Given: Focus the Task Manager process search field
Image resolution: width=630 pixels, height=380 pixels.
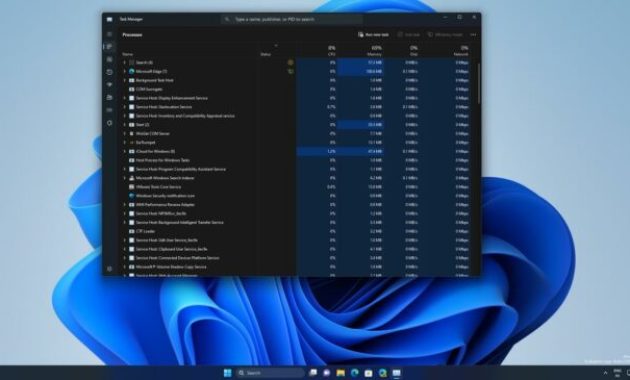Looking at the screenshot, I should [x=292, y=19].
